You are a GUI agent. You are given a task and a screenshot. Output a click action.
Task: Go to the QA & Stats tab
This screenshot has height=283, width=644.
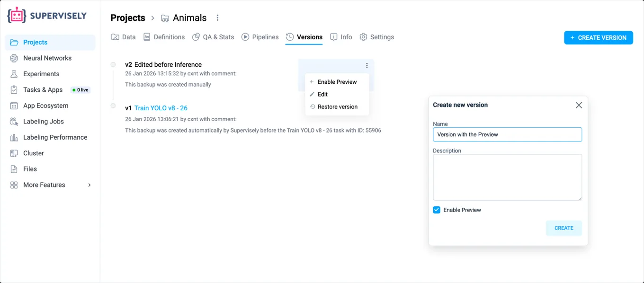213,37
